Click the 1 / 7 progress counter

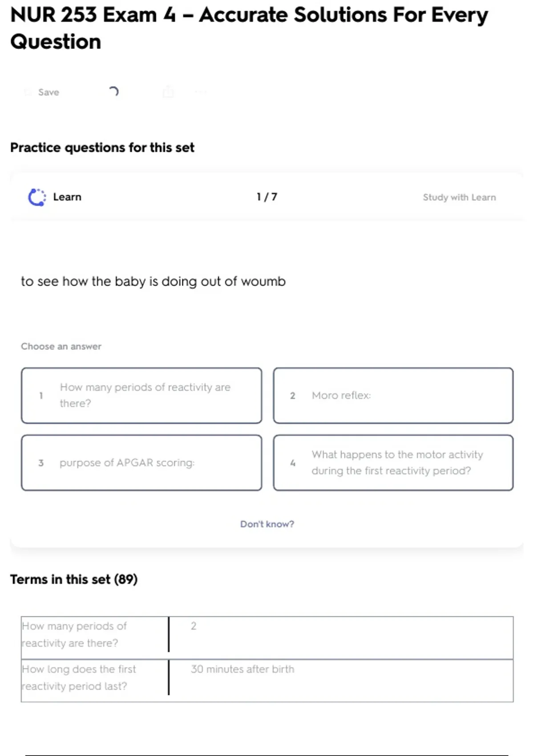point(267,197)
